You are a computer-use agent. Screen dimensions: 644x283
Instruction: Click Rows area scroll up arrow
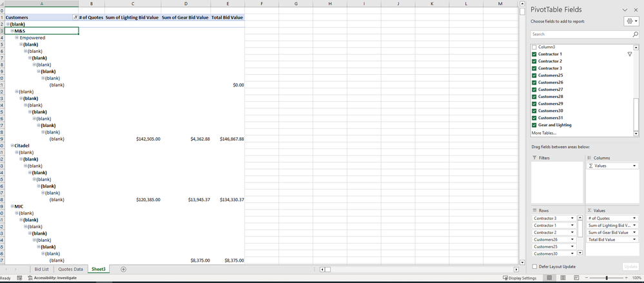click(x=580, y=218)
